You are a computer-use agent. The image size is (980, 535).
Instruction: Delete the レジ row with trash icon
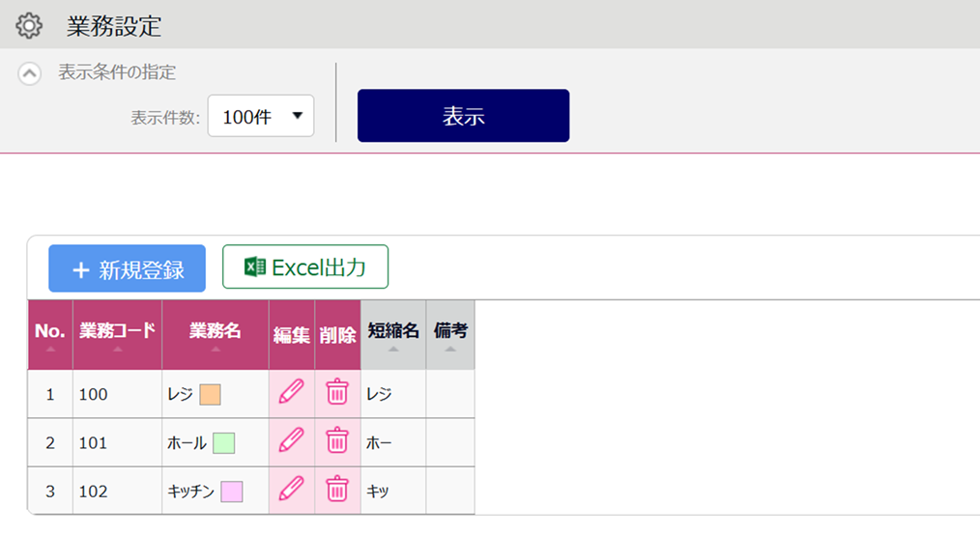pyautogui.click(x=336, y=392)
